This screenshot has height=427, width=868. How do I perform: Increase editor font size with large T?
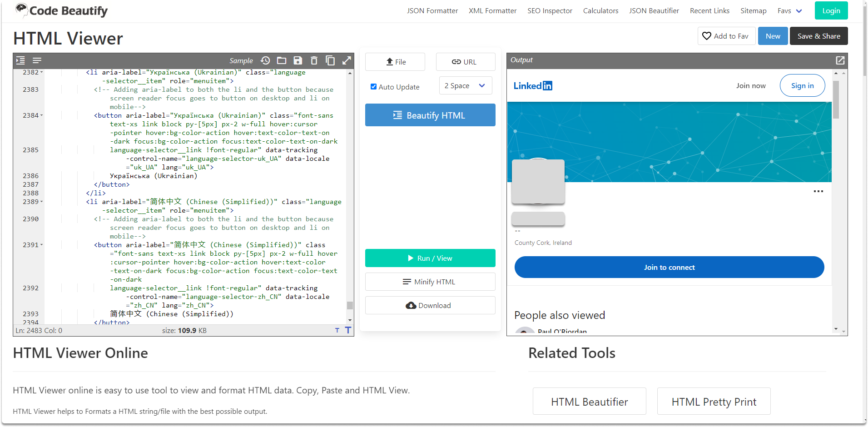(x=348, y=330)
